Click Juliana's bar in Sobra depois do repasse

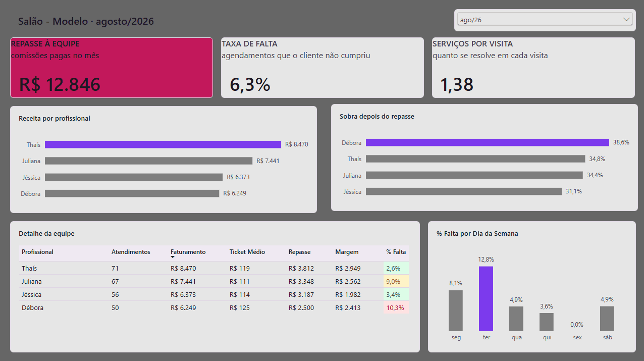(474, 175)
